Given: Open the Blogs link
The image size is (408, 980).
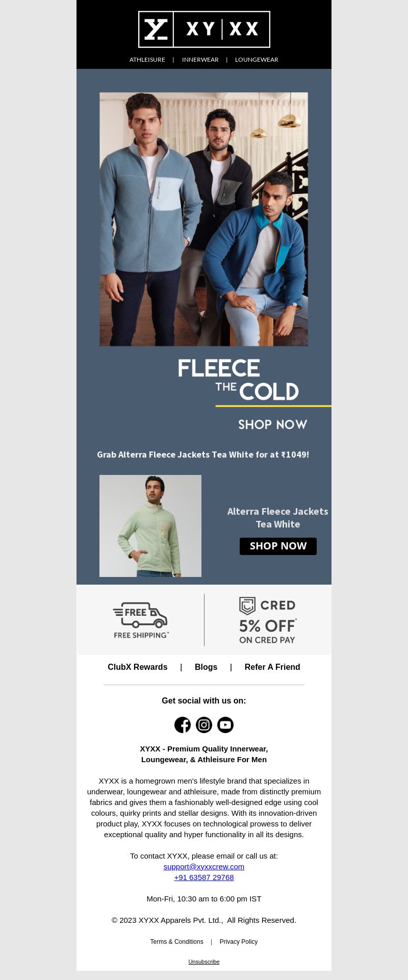Looking at the screenshot, I should pyautogui.click(x=206, y=667).
